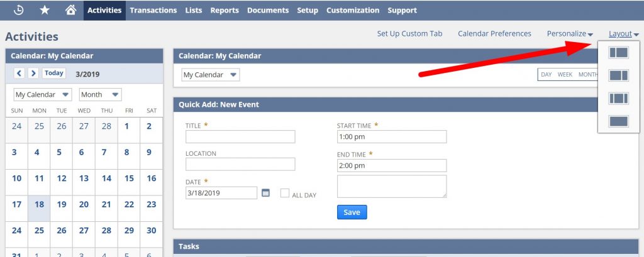
Task: Click the Save button
Action: 352,212
